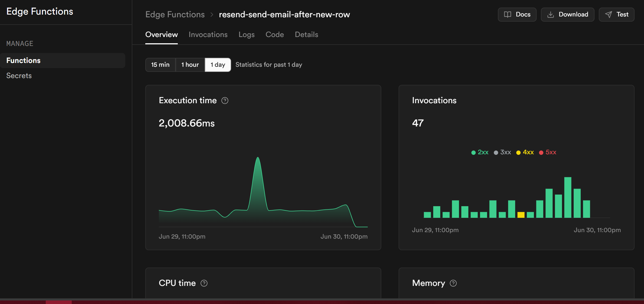Click the yellow 4xx bar in the Invocations chart

pos(521,215)
